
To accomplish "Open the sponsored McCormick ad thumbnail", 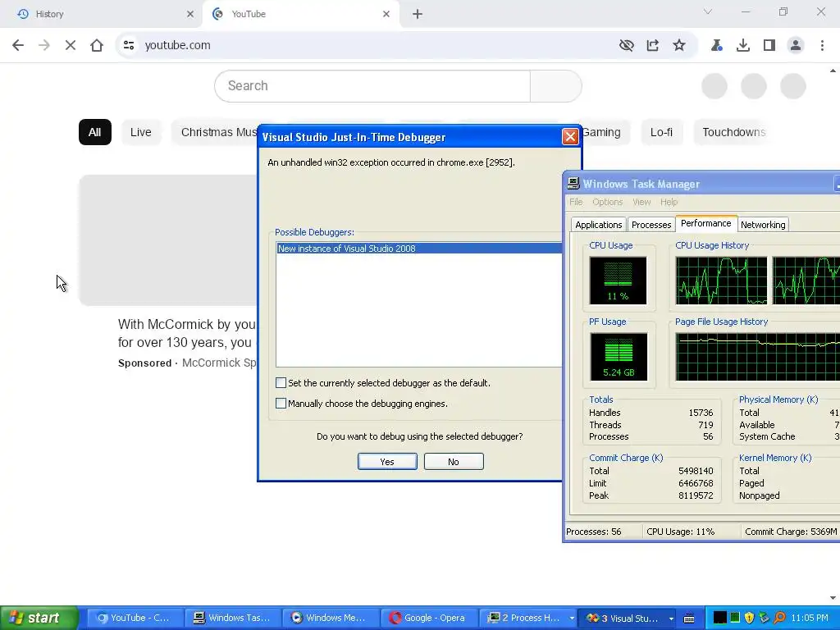I will tap(168, 240).
